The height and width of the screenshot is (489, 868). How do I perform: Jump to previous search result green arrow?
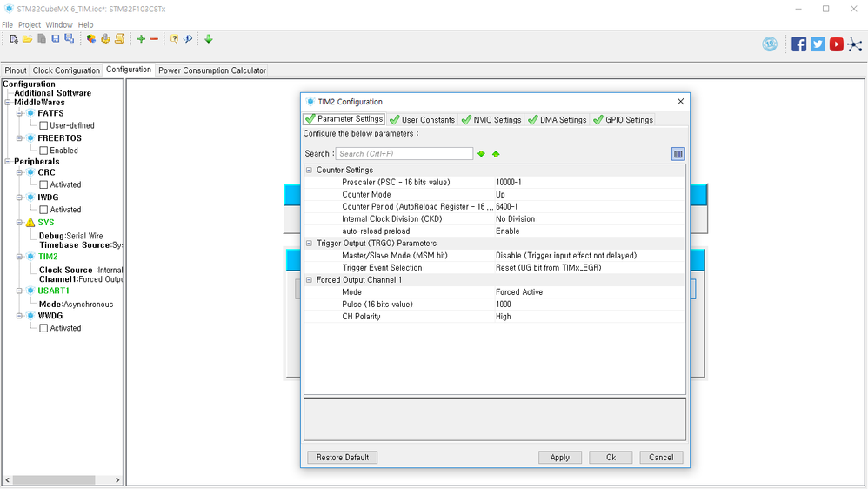point(496,154)
